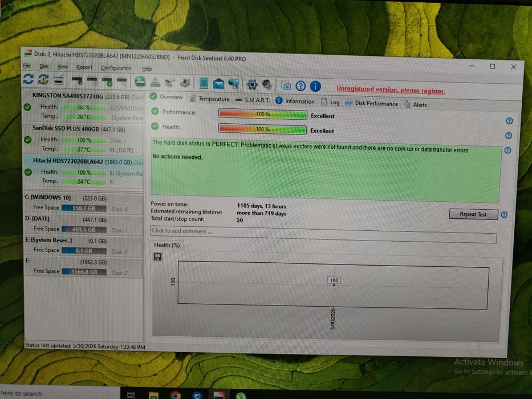Click help icon next to Repeat Test

click(x=504, y=215)
